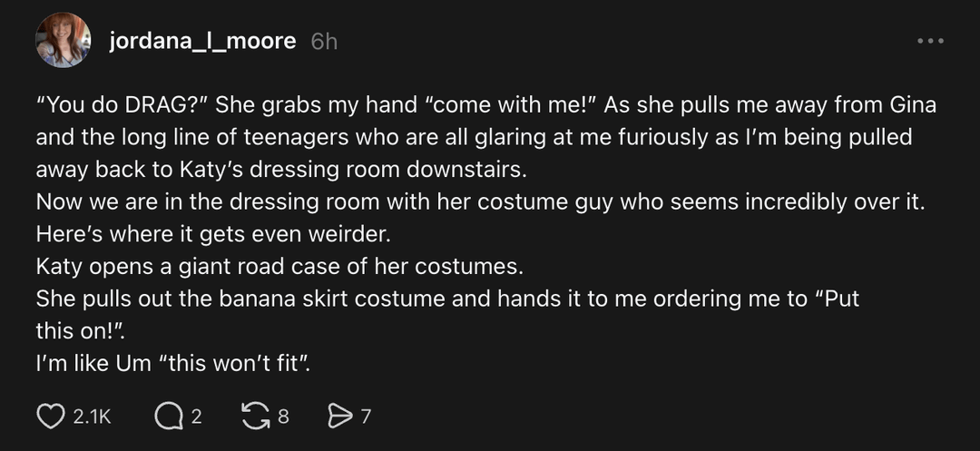The height and width of the screenshot is (451, 980).
Task: Click jordana_l_moore's profile picture
Action: (x=63, y=41)
